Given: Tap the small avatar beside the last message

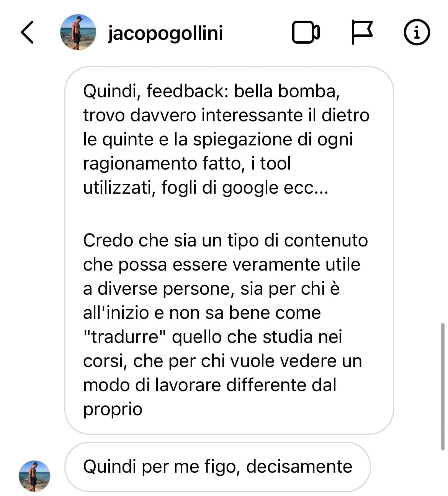Looking at the screenshot, I should coord(34,476).
